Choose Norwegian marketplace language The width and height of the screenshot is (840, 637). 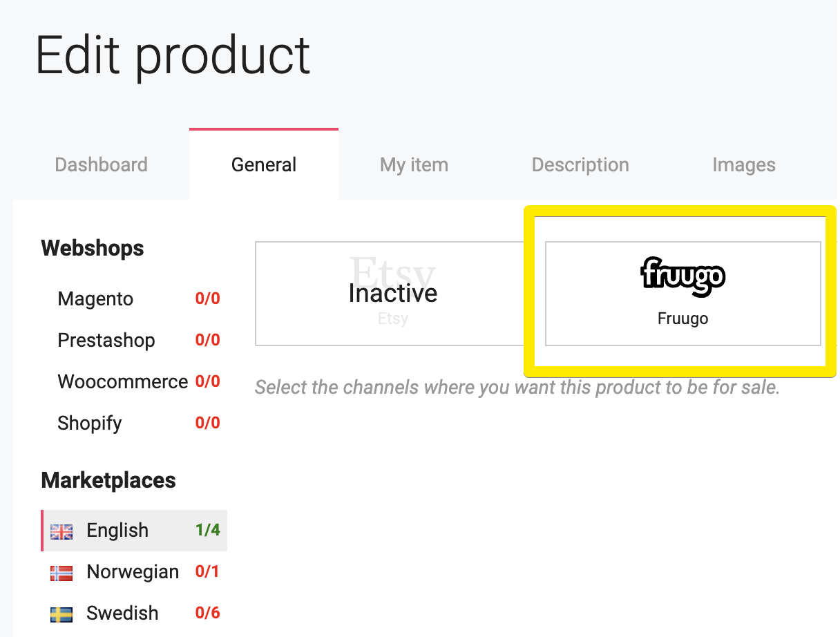[x=134, y=572]
